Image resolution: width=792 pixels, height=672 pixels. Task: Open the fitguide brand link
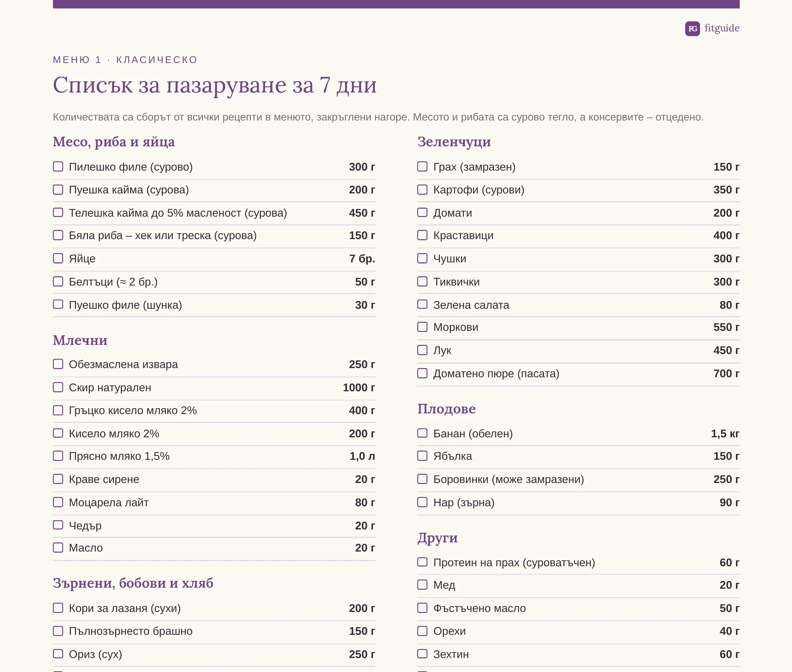pyautogui.click(x=722, y=28)
